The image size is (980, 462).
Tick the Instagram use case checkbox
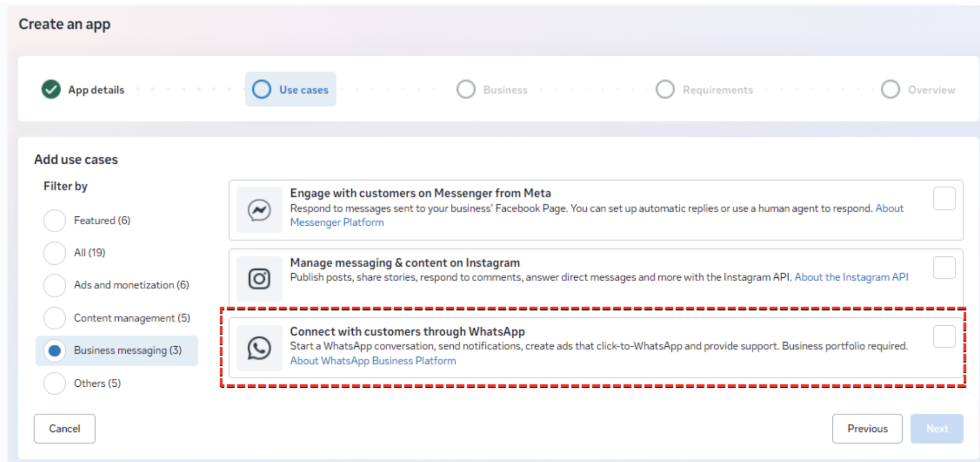944,268
